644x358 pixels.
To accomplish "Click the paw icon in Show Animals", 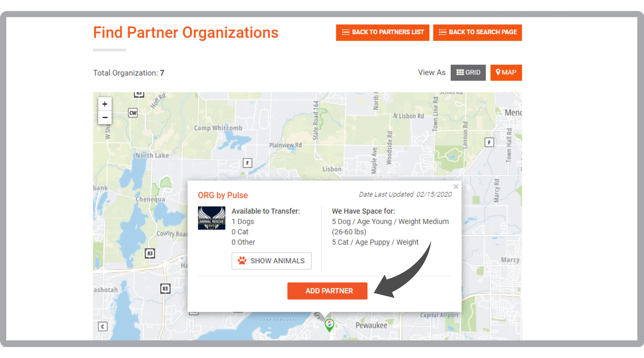I will pyautogui.click(x=242, y=261).
